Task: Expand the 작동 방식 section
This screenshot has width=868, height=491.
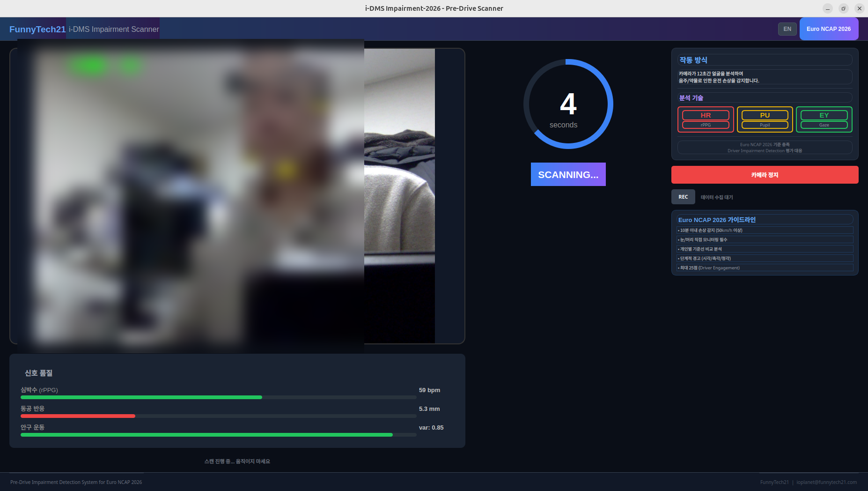Action: [764, 60]
